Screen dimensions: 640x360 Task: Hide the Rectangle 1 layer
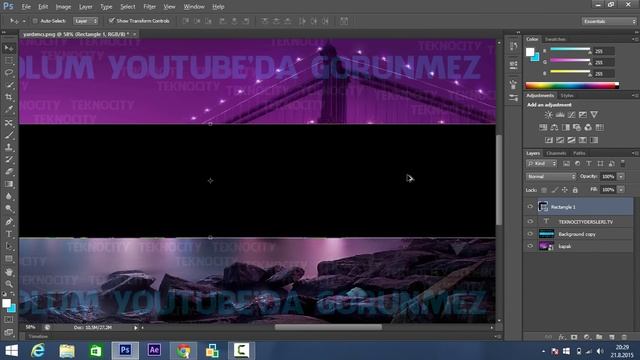tap(530, 207)
